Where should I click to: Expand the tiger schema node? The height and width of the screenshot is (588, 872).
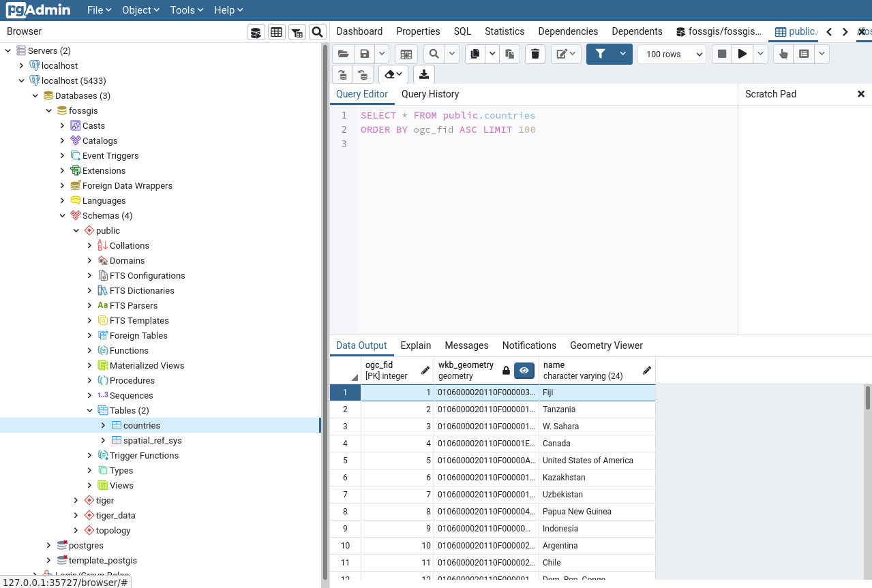pyautogui.click(x=76, y=500)
